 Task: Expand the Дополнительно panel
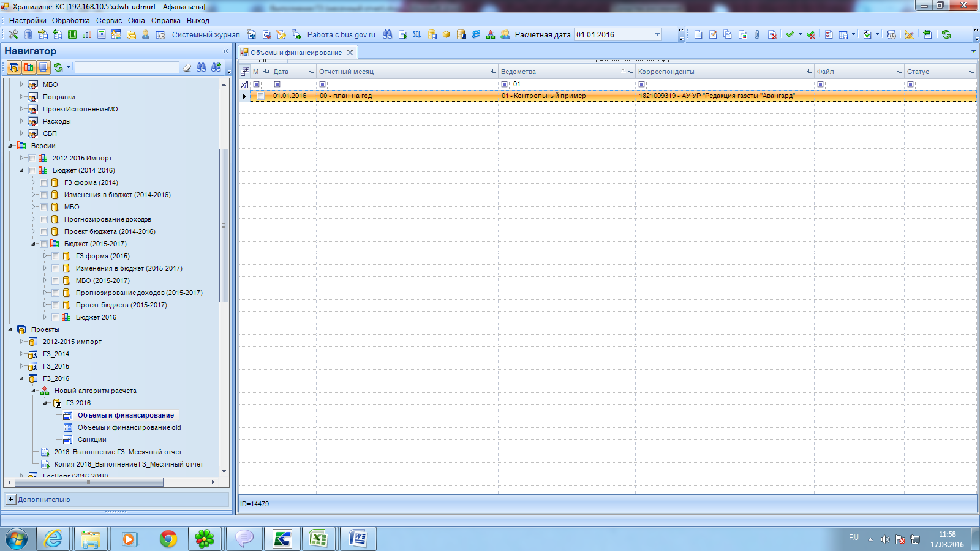[x=10, y=500]
